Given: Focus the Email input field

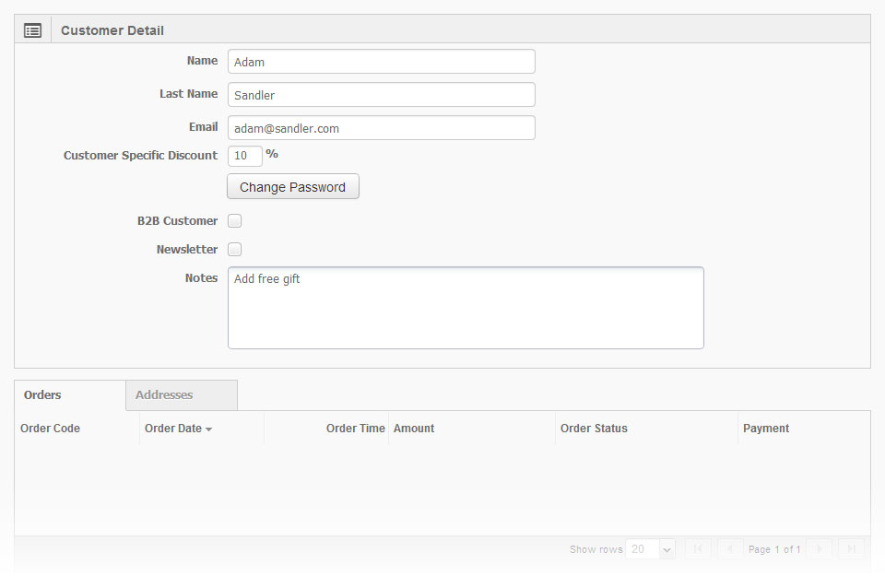Looking at the screenshot, I should point(382,128).
